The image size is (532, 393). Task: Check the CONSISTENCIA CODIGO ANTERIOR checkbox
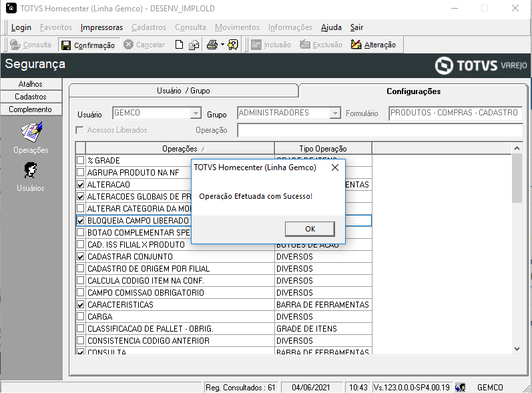pos(80,340)
